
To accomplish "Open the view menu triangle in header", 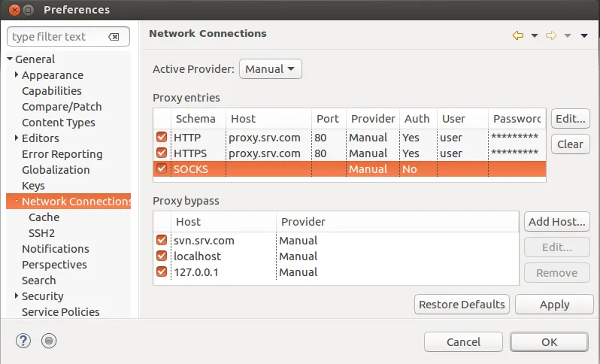I will 584,35.
